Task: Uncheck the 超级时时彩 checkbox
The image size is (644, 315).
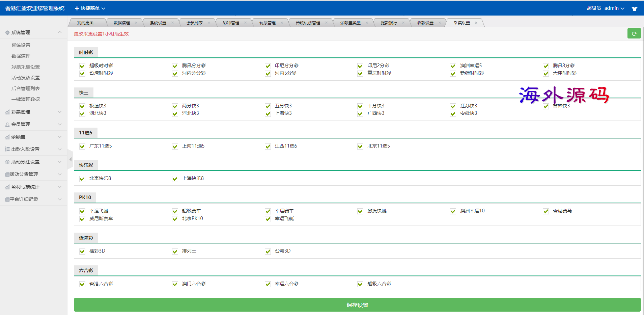Action: (x=82, y=66)
